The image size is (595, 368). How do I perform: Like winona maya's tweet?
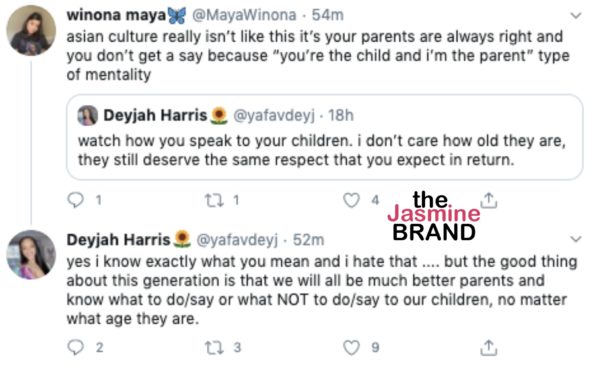coord(351,200)
